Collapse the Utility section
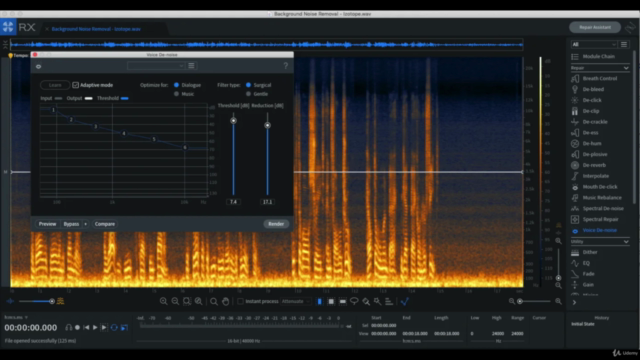Image resolution: width=640 pixels, height=360 pixels. coord(626,242)
